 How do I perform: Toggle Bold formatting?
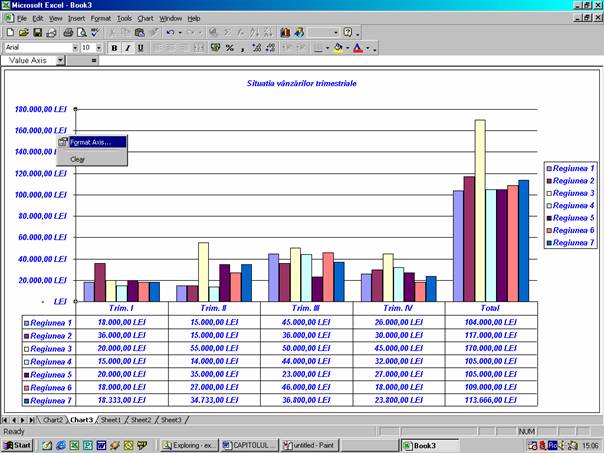coord(114,47)
